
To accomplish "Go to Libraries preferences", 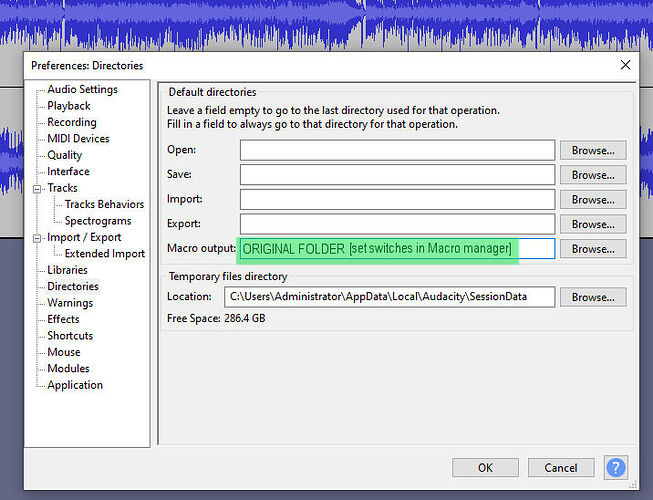I will point(67,270).
